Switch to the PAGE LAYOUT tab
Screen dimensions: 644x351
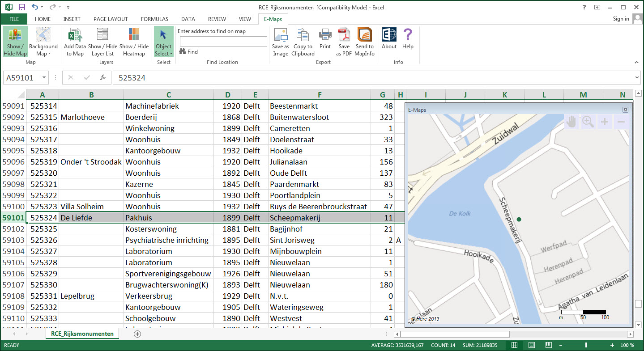click(111, 19)
